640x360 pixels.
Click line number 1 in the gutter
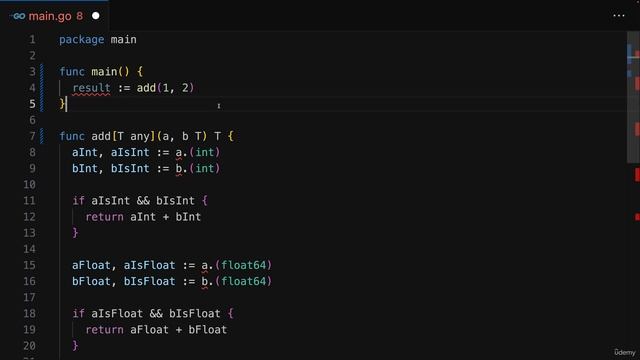pyautogui.click(x=32, y=40)
